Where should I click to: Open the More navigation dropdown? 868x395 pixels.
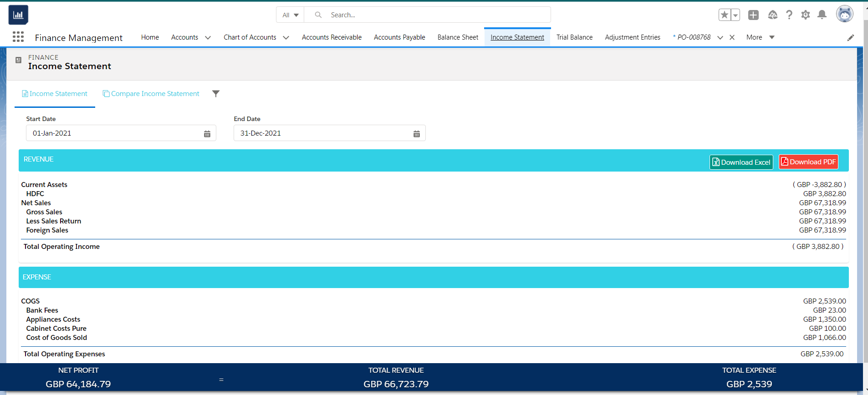[x=760, y=37]
